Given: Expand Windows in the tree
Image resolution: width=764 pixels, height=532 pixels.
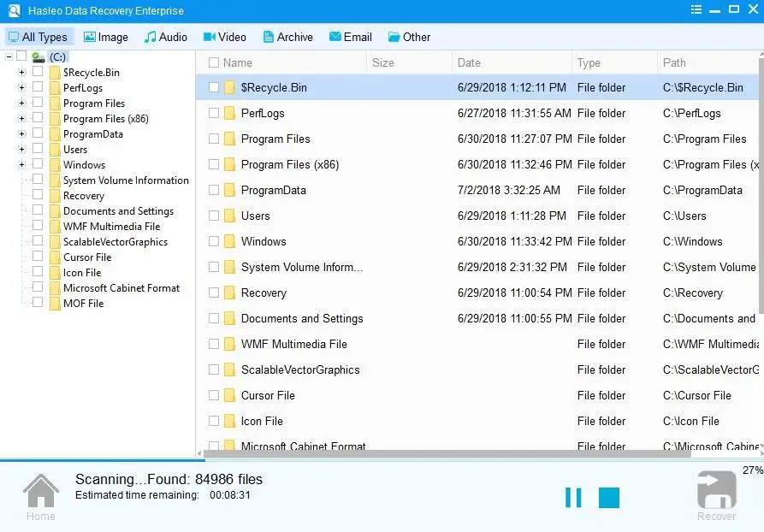Looking at the screenshot, I should coord(21,165).
